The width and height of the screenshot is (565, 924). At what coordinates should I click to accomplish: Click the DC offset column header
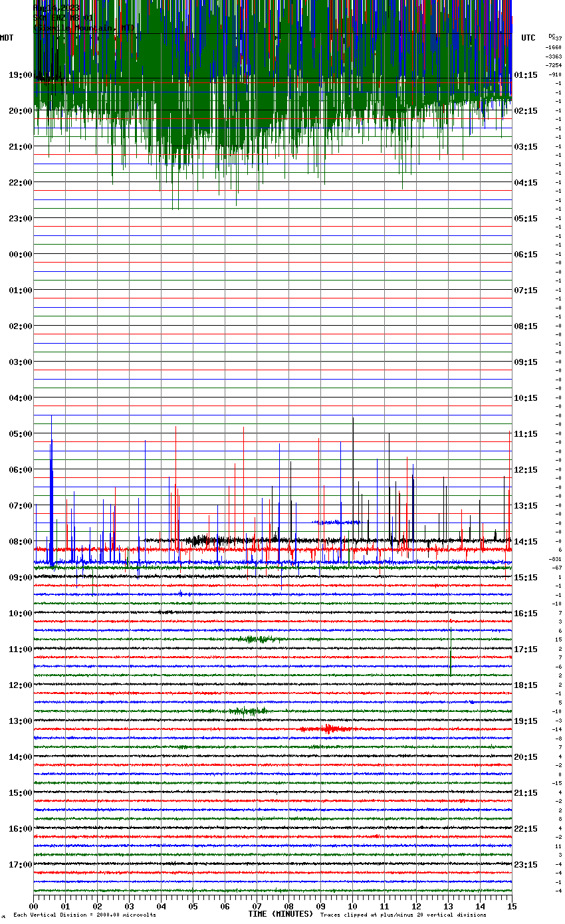click(554, 37)
